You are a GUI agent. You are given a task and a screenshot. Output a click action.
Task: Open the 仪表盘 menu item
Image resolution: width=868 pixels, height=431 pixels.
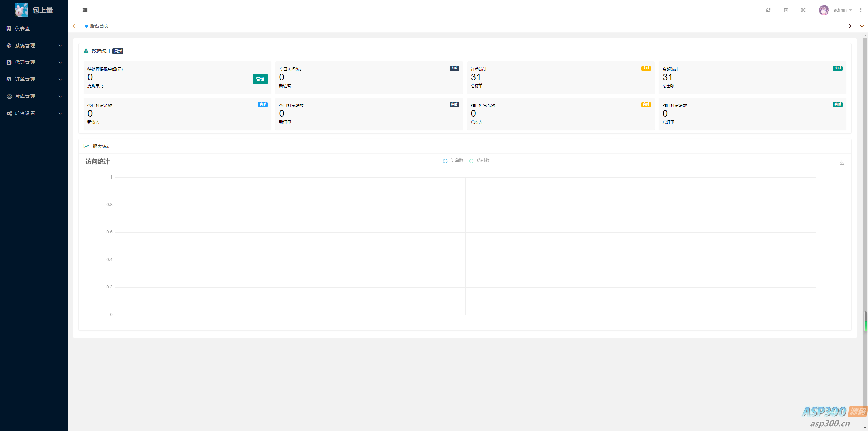tap(22, 29)
